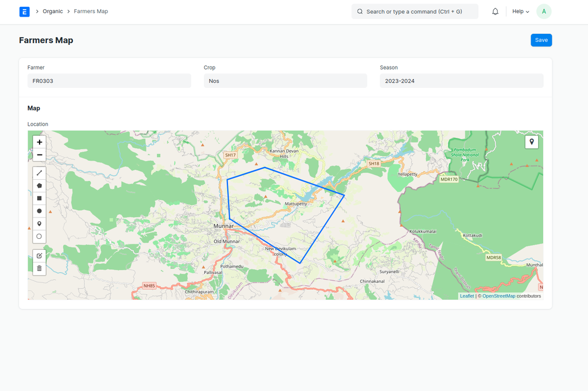Open the user avatar menu
The image size is (588, 391).
(543, 11)
